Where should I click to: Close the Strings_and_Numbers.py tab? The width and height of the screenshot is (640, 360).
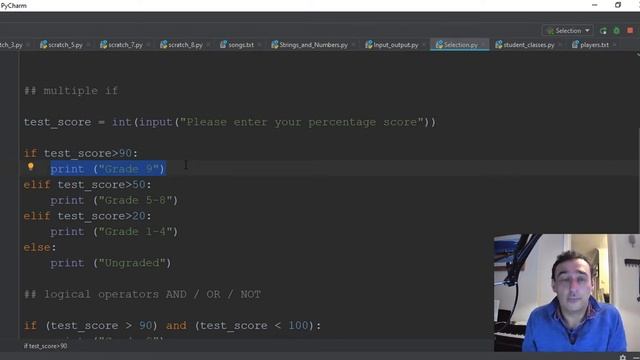pos(353,45)
